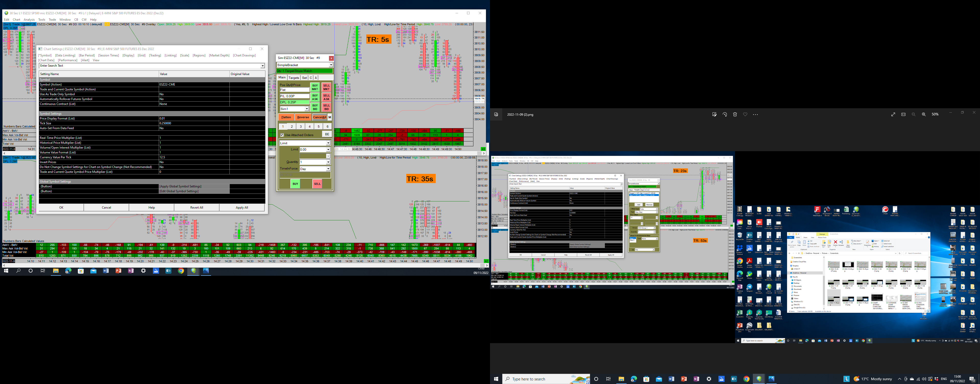Add photo to favorites with the heart icon
The width and height of the screenshot is (980, 384).
(x=745, y=115)
